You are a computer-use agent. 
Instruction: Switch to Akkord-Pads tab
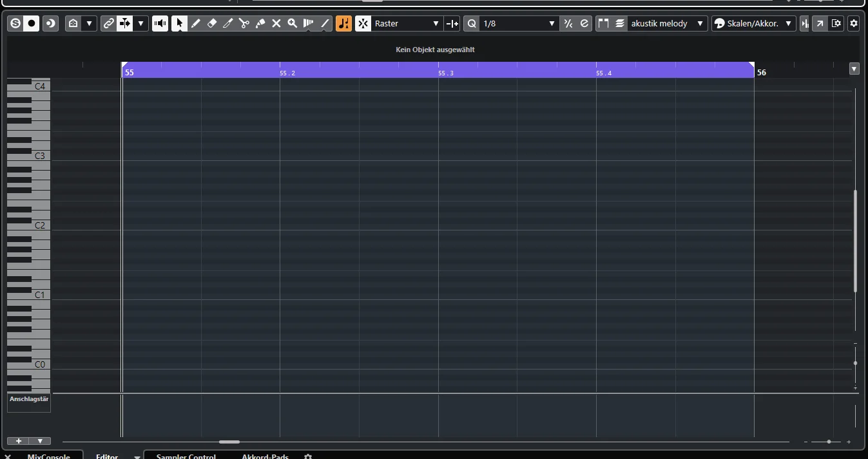click(x=265, y=456)
